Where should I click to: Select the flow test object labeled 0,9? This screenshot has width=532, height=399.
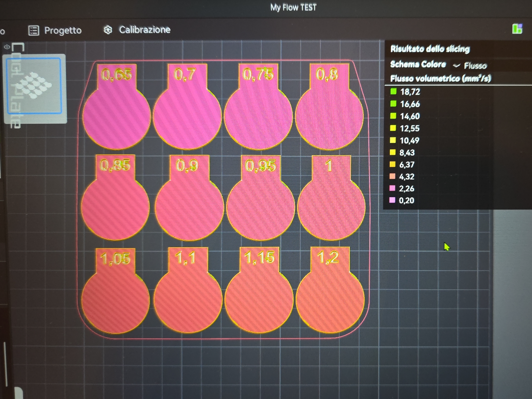point(189,207)
